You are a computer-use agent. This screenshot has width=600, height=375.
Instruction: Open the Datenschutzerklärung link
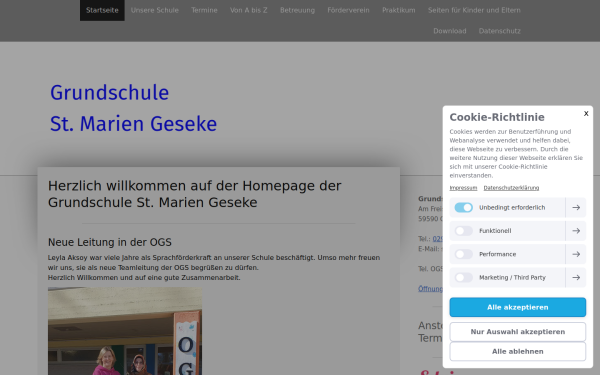pos(511,188)
